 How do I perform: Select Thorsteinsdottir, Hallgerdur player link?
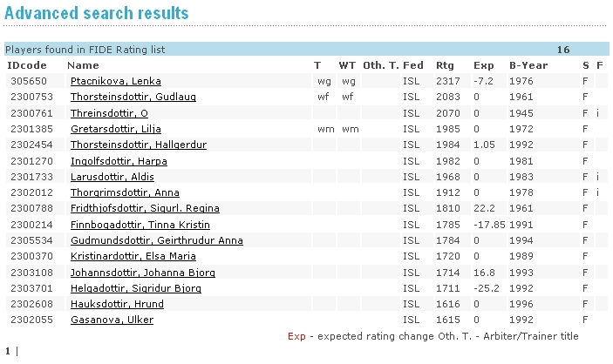137,145
